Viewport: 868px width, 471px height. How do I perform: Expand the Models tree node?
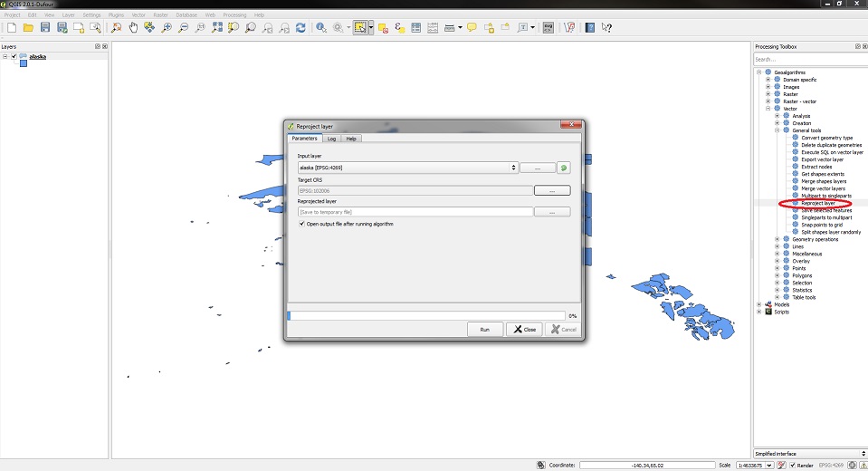click(759, 304)
